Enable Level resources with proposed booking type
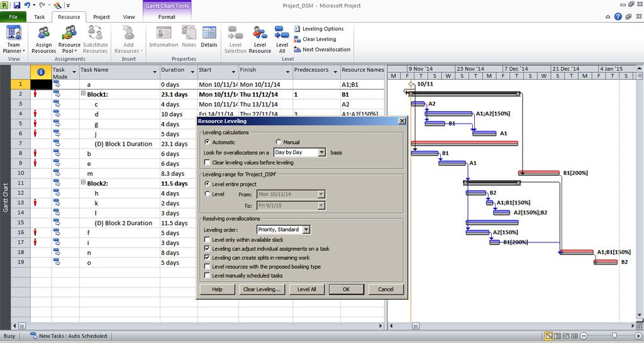The height and width of the screenshot is (343, 644). [x=208, y=267]
